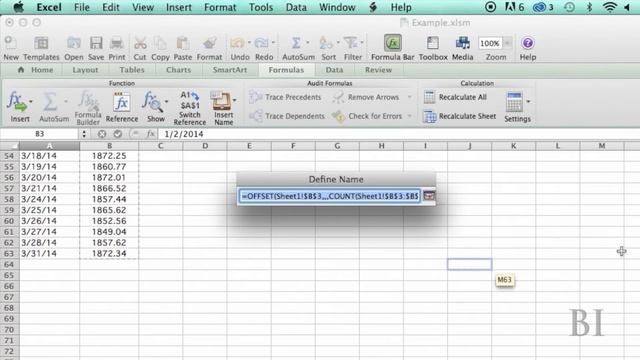Open the Name Box stepper arrows
Viewport: 640px width, 360px height.
(x=84, y=134)
